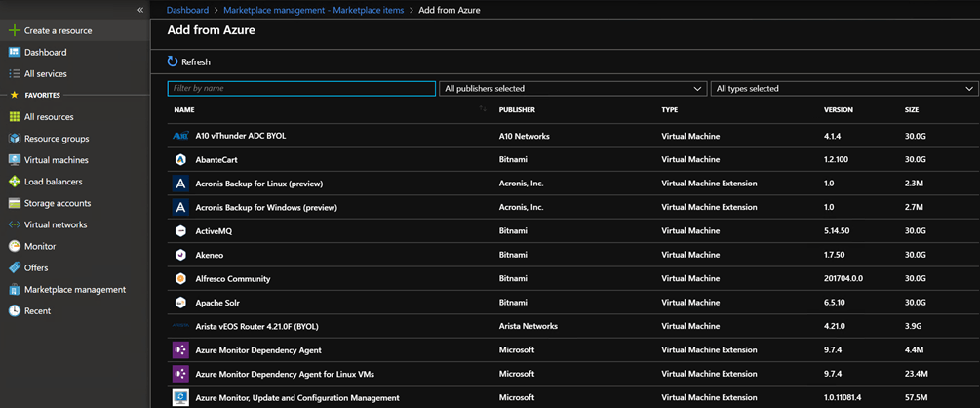
Task: Click the Add from Azure breadcrumb text
Action: [450, 10]
